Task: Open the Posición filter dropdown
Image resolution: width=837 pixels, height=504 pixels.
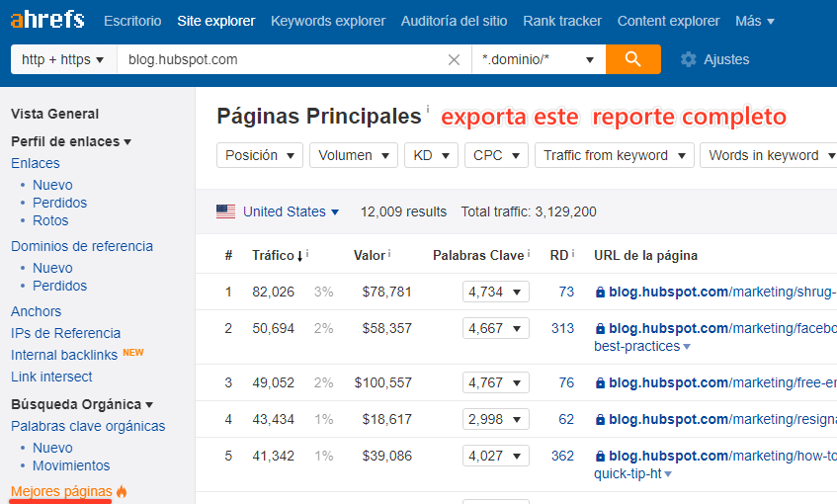Action: tap(260, 155)
